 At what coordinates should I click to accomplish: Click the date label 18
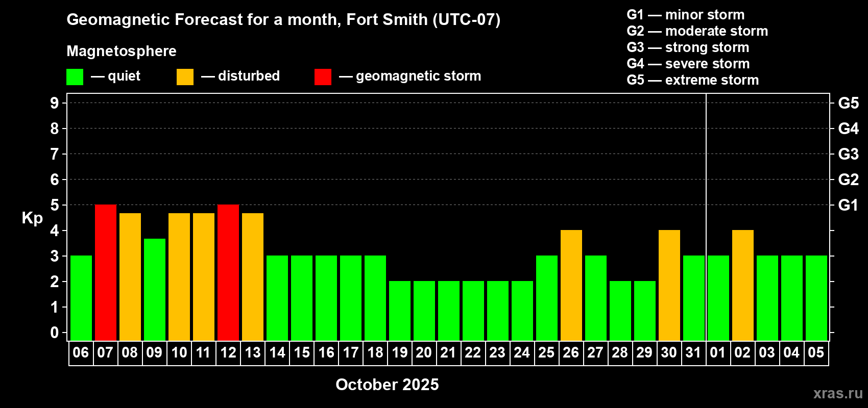(375, 352)
